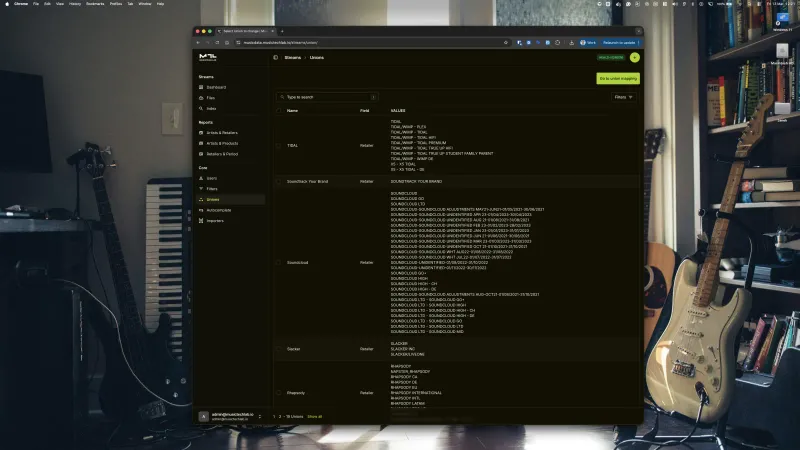Click Relaunch to update button

619,43
